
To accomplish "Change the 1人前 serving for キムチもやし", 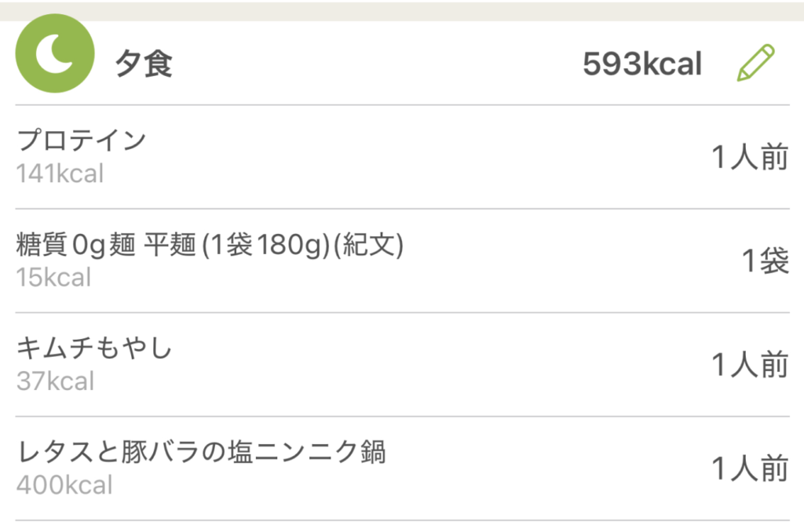I will (x=749, y=365).
